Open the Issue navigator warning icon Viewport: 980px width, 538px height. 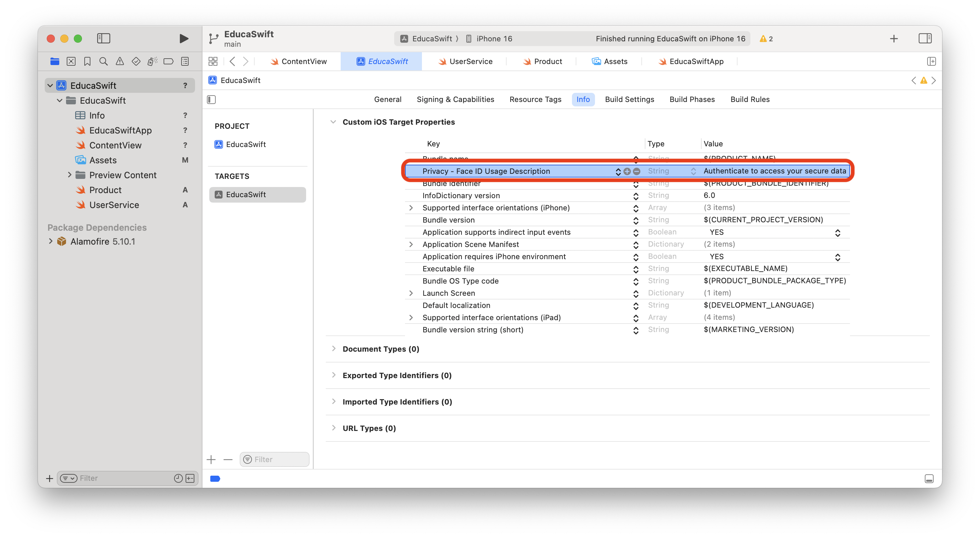click(x=120, y=61)
